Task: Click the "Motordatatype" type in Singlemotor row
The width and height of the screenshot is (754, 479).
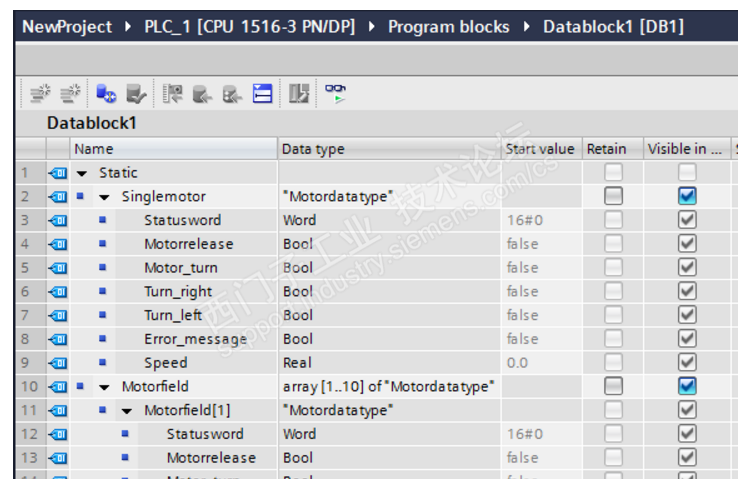Action: tap(338, 196)
